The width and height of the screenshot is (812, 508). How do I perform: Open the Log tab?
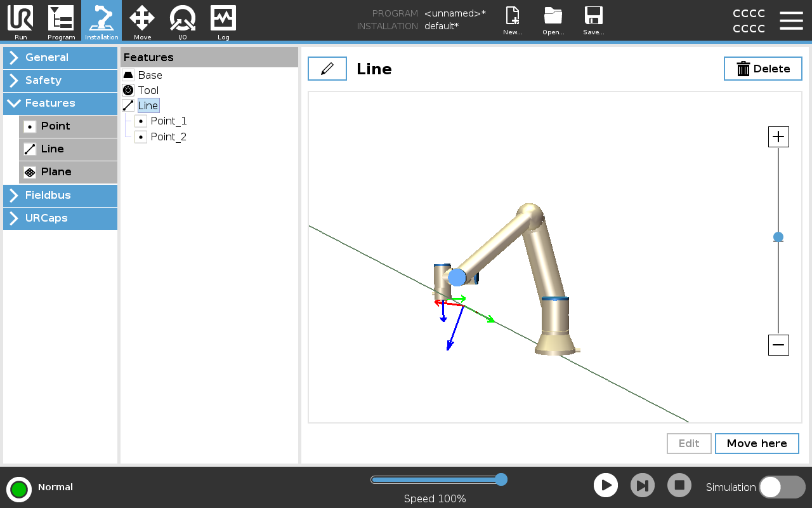[223, 20]
